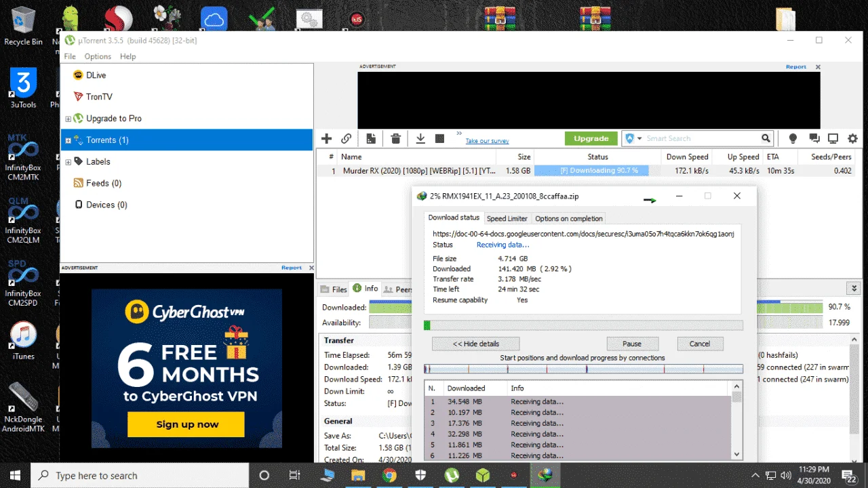Select connection row 4 with 32.298 MB
Viewport: 868px width, 488px height.
[x=577, y=434]
